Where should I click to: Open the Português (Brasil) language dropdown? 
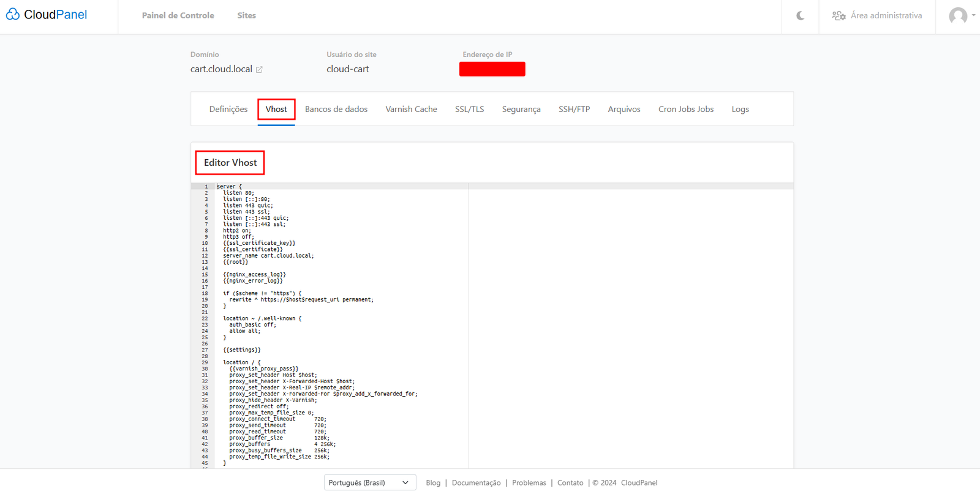tap(369, 482)
